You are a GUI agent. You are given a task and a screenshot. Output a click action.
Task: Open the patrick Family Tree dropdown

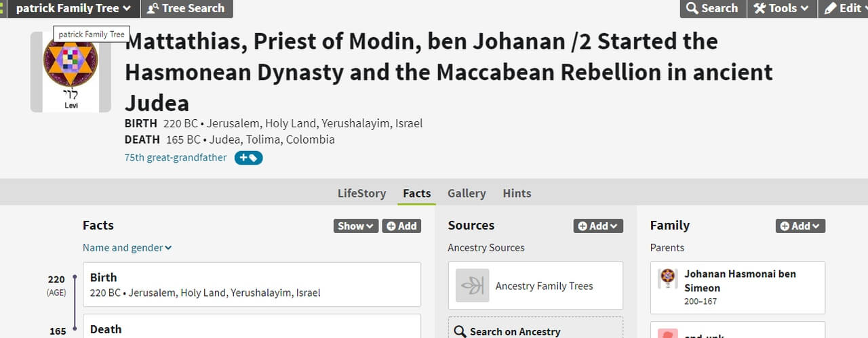click(73, 9)
